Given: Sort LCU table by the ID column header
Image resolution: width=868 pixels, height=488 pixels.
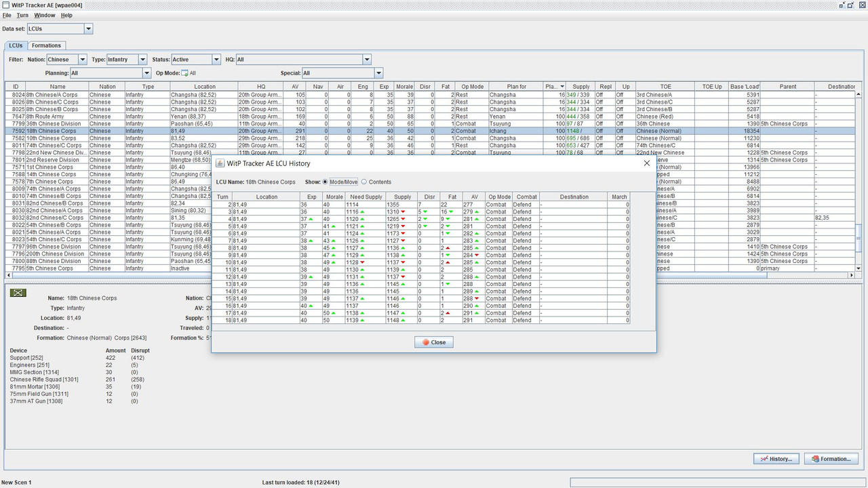Looking at the screenshot, I should point(16,87).
